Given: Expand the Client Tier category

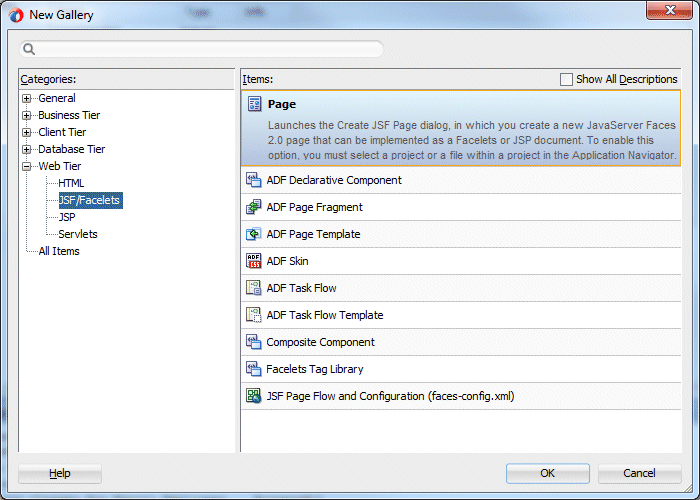Looking at the screenshot, I should [27, 132].
